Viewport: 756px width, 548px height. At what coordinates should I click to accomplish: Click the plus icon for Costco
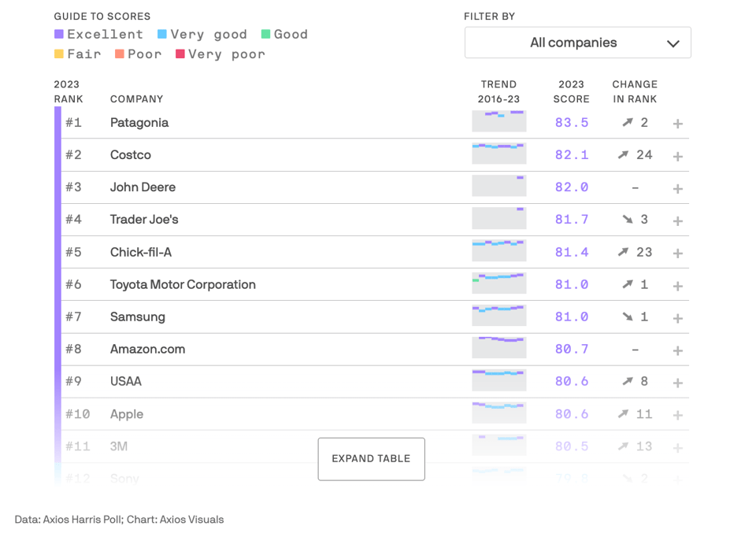[x=677, y=156]
